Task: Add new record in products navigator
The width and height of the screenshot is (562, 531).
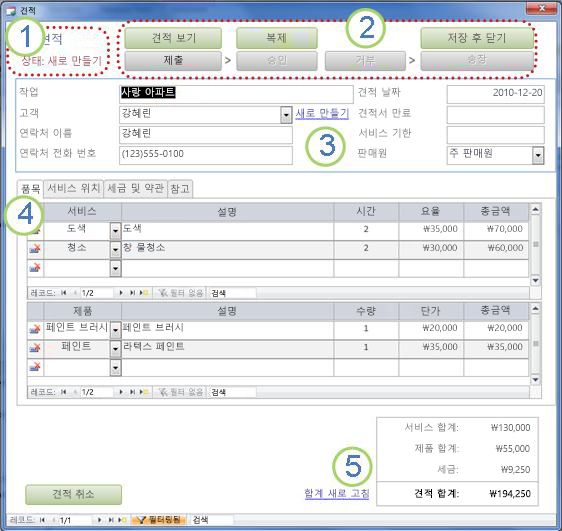Action: 144,392
